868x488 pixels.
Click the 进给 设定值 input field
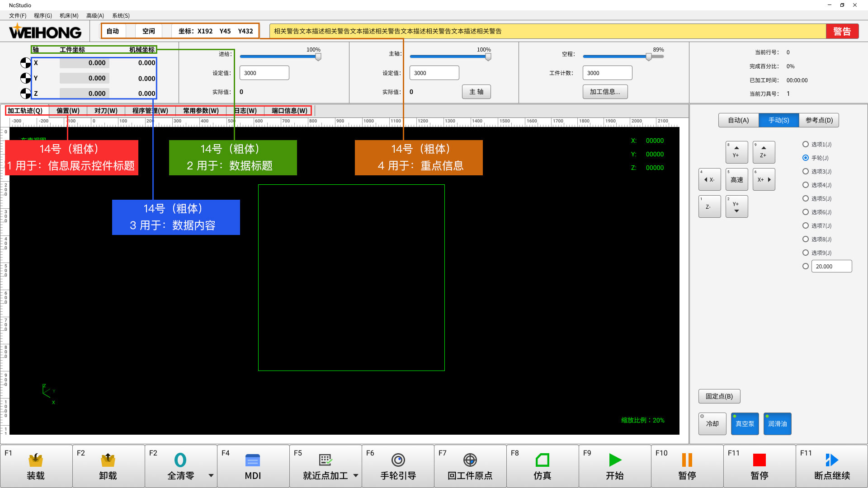(264, 73)
